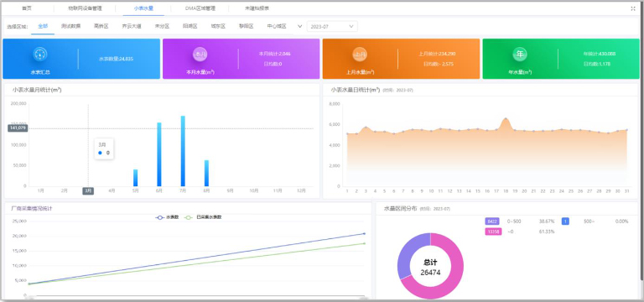Viewport: 644px width, 302px height.
Task: Click the 12月 axis label
Action: click(x=302, y=191)
